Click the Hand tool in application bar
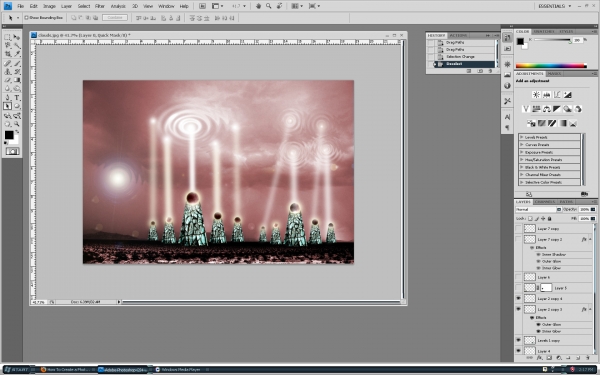The width and height of the screenshot is (600, 375). (258, 6)
